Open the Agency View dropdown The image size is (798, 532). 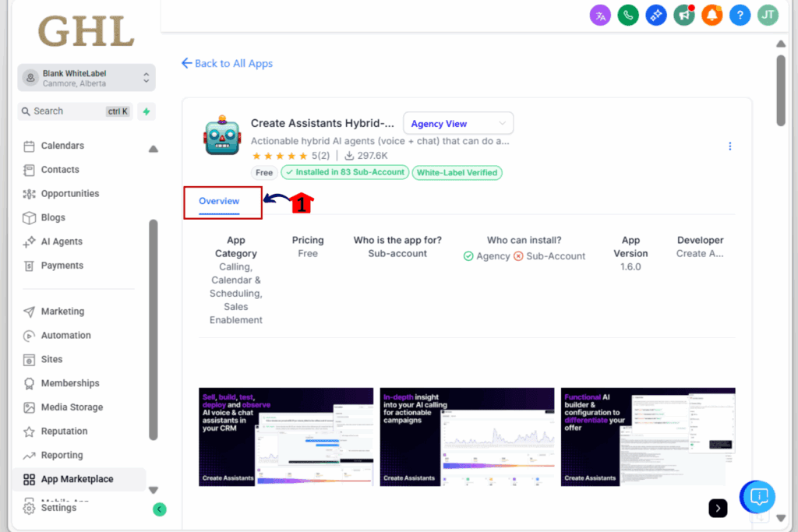click(458, 123)
